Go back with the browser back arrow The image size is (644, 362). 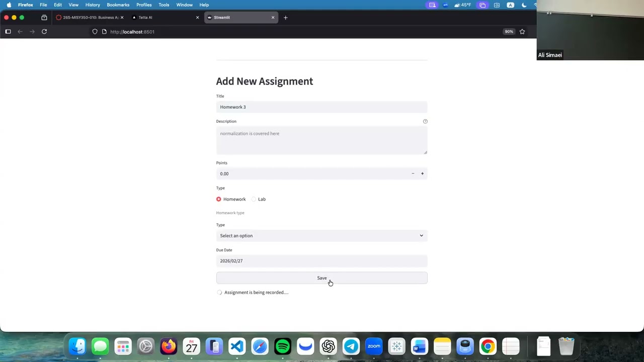[x=20, y=32]
